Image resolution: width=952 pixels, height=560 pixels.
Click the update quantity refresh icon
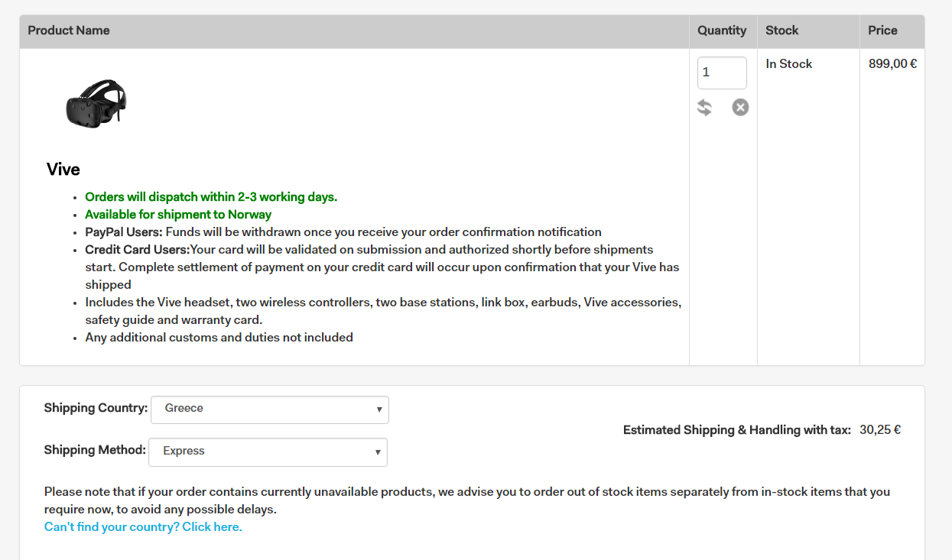click(704, 108)
